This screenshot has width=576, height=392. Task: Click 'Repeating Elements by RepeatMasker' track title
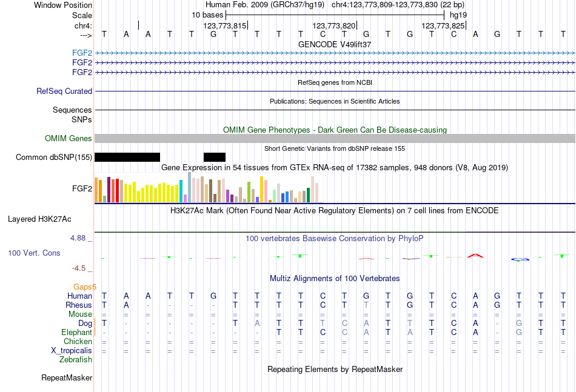(335, 370)
